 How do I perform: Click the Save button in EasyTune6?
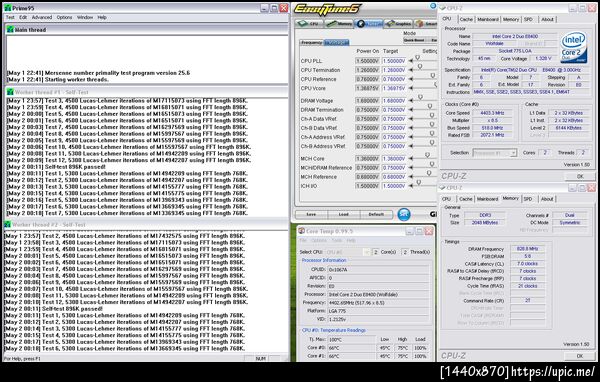311,214
